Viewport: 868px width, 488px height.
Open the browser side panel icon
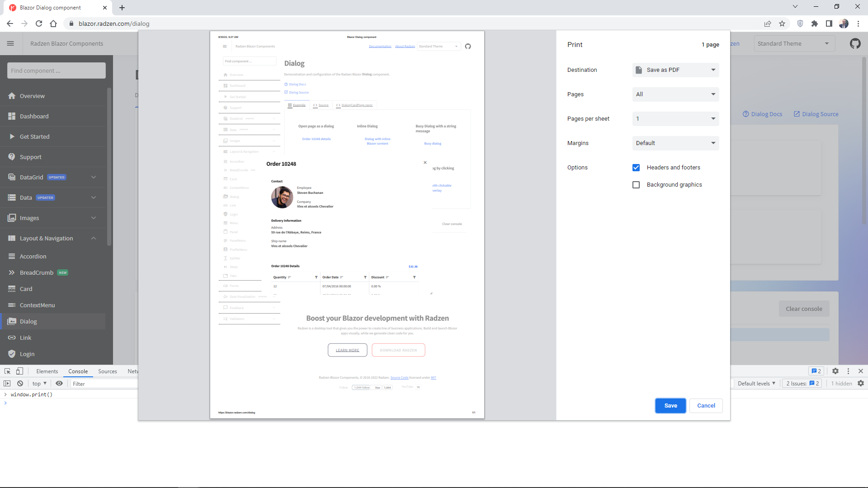tap(829, 23)
